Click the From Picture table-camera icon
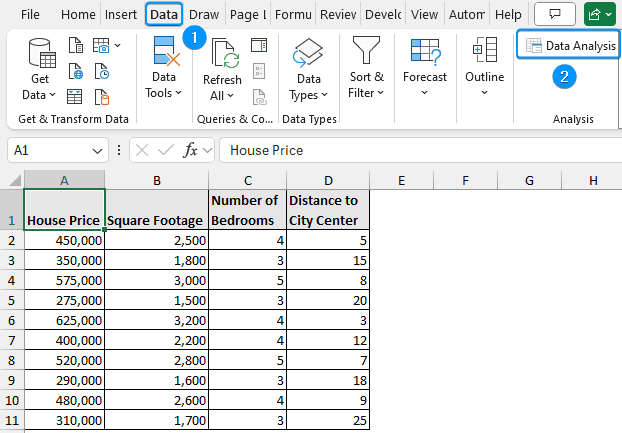The width and height of the screenshot is (622, 433). [x=101, y=46]
